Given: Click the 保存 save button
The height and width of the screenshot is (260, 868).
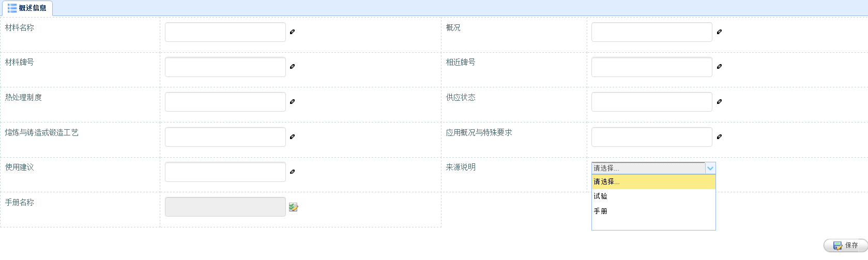Looking at the screenshot, I should pyautogui.click(x=845, y=246).
